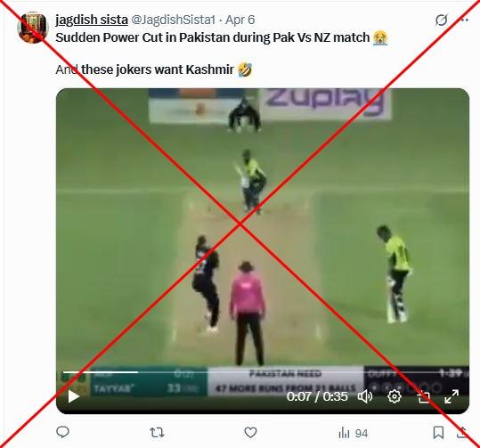Seek along the video progress bar
Screen dimensions: 480x448
(263, 372)
